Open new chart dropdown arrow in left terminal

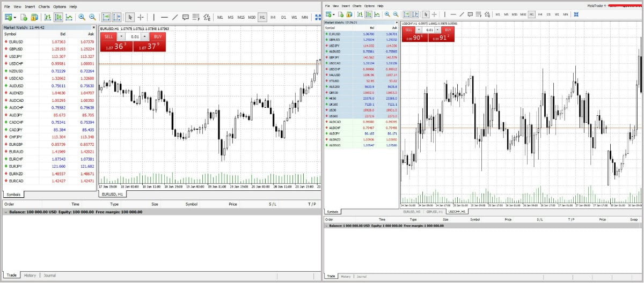coord(14,18)
